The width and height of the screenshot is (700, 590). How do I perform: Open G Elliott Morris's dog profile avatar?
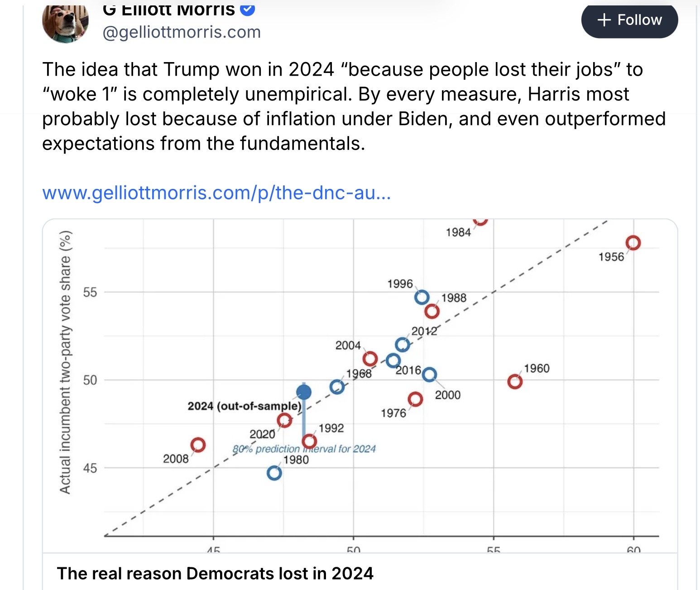(65, 22)
